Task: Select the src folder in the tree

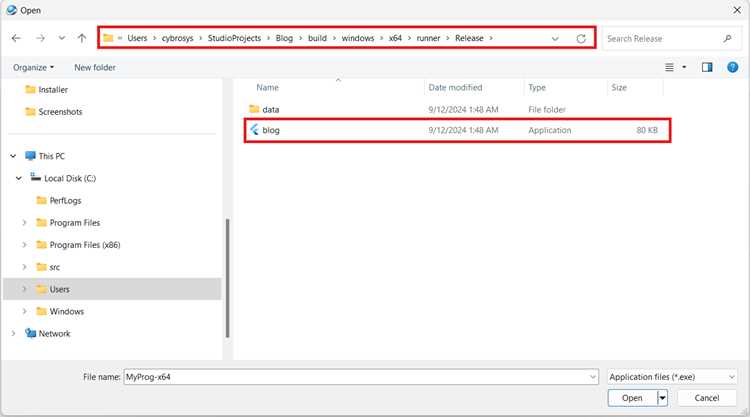Action: pos(48,267)
